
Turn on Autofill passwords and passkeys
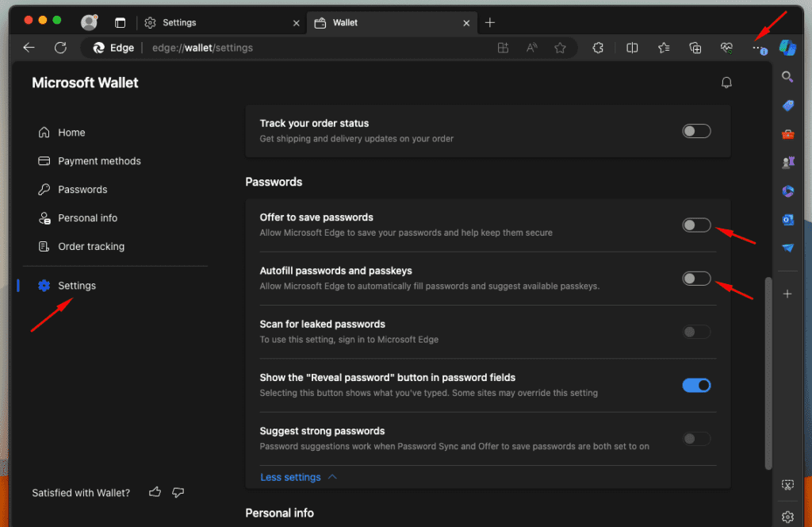tap(696, 279)
